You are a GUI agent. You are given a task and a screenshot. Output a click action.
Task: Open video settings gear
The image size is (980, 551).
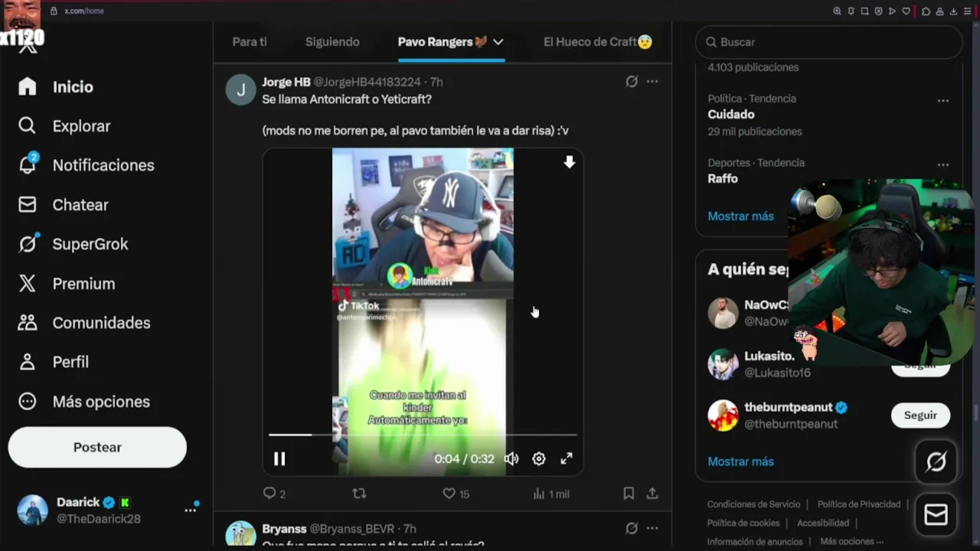coord(539,458)
